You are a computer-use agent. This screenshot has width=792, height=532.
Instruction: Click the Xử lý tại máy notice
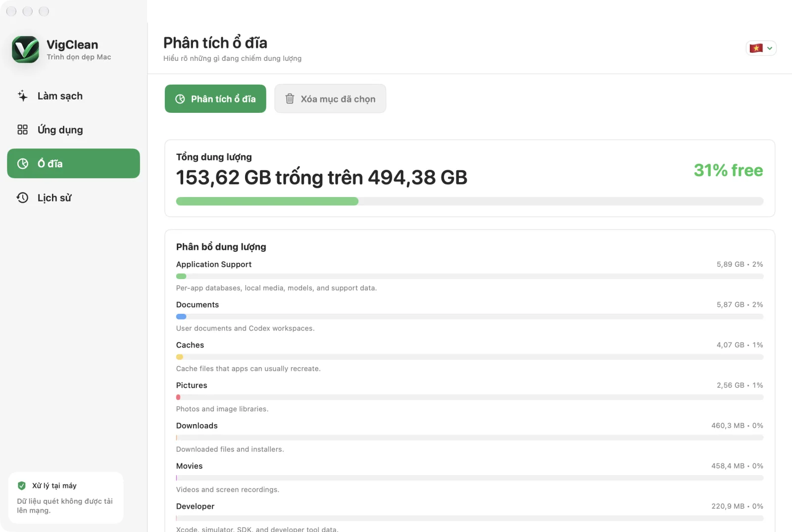[x=66, y=498]
